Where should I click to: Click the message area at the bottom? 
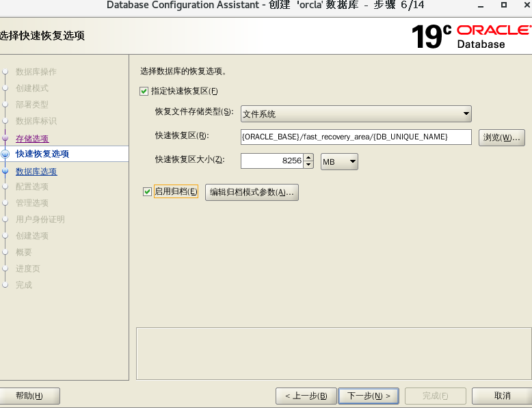tap(334, 353)
